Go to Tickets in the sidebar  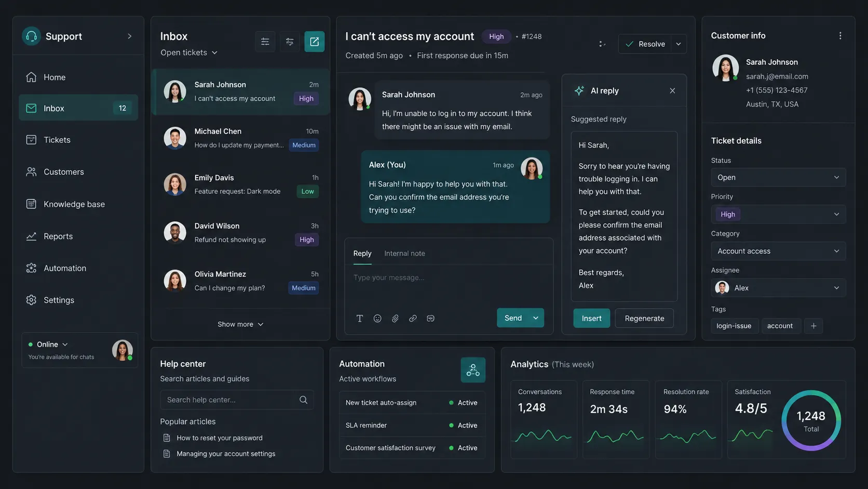[x=78, y=140]
